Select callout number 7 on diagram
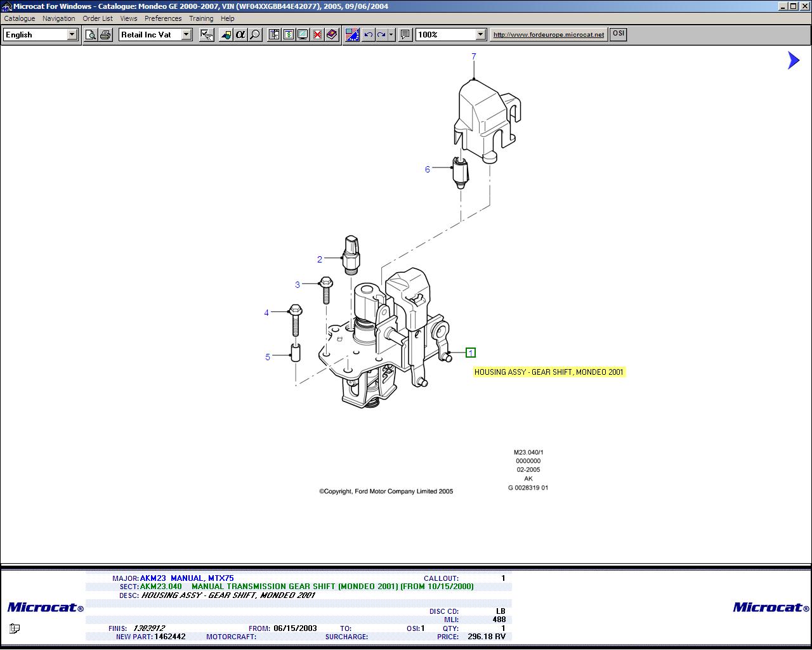The image size is (812, 650). tap(473, 56)
